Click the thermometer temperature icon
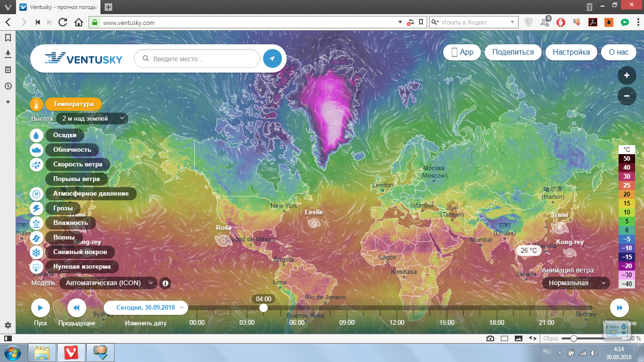Screen dimensions: 644x362 point(37,104)
